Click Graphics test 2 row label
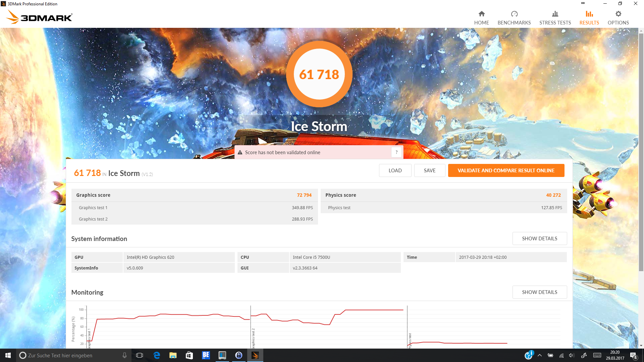The image size is (644, 362). (x=93, y=219)
